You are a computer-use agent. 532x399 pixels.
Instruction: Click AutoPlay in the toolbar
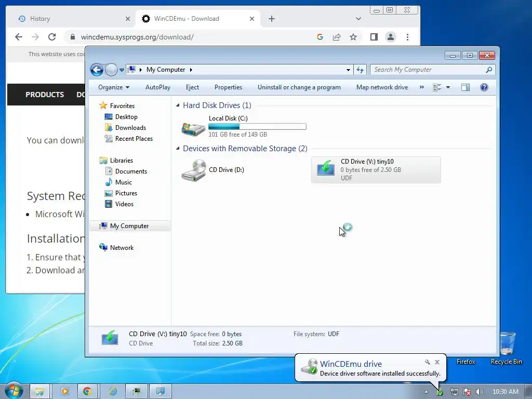(158, 87)
